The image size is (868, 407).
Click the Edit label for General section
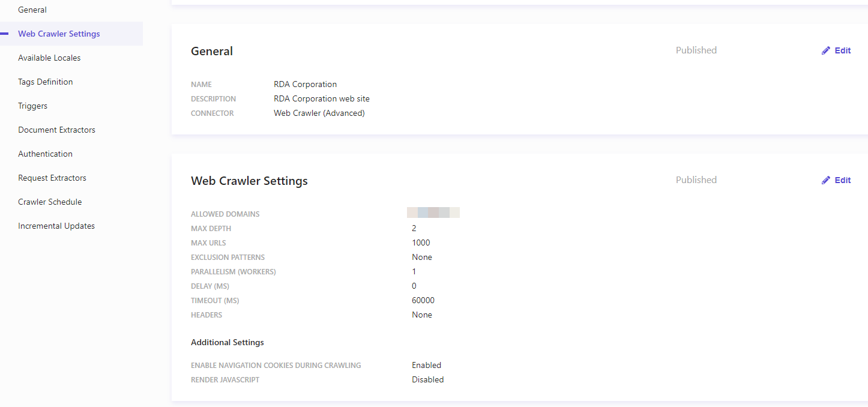pyautogui.click(x=843, y=50)
